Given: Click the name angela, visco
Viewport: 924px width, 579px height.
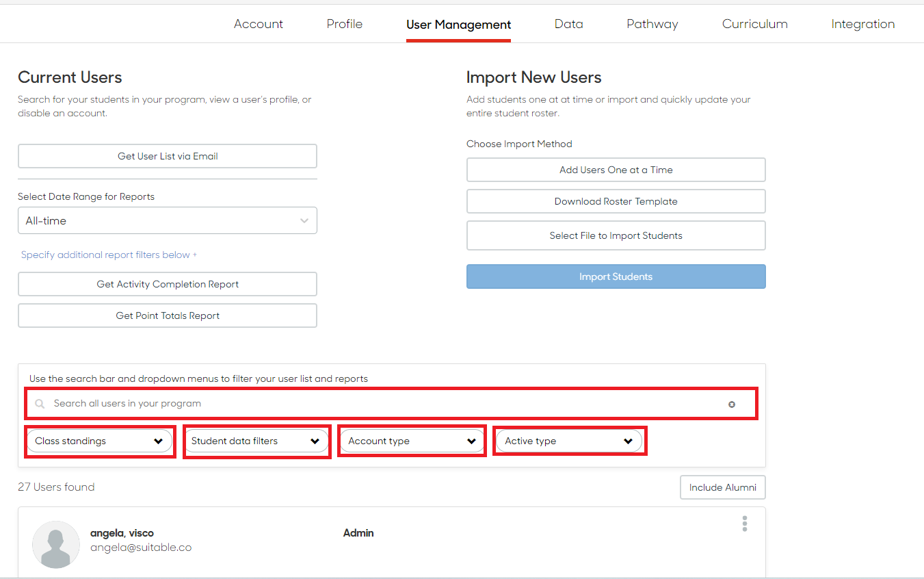Looking at the screenshot, I should tap(122, 533).
